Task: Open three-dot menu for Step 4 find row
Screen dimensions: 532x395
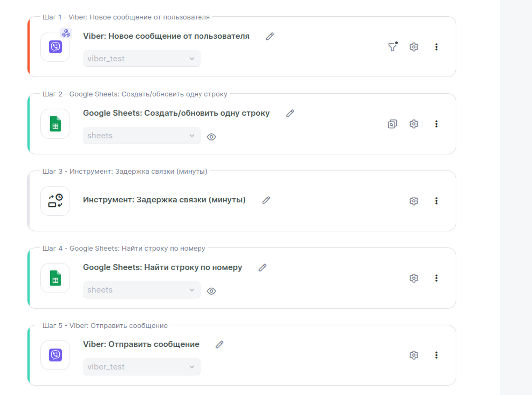Action: [x=436, y=278]
